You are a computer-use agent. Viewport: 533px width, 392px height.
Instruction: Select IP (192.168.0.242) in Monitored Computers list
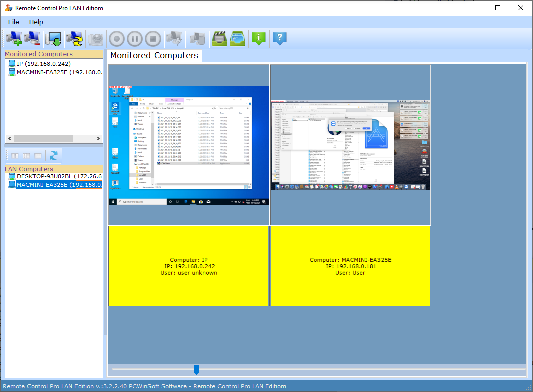pyautogui.click(x=43, y=63)
